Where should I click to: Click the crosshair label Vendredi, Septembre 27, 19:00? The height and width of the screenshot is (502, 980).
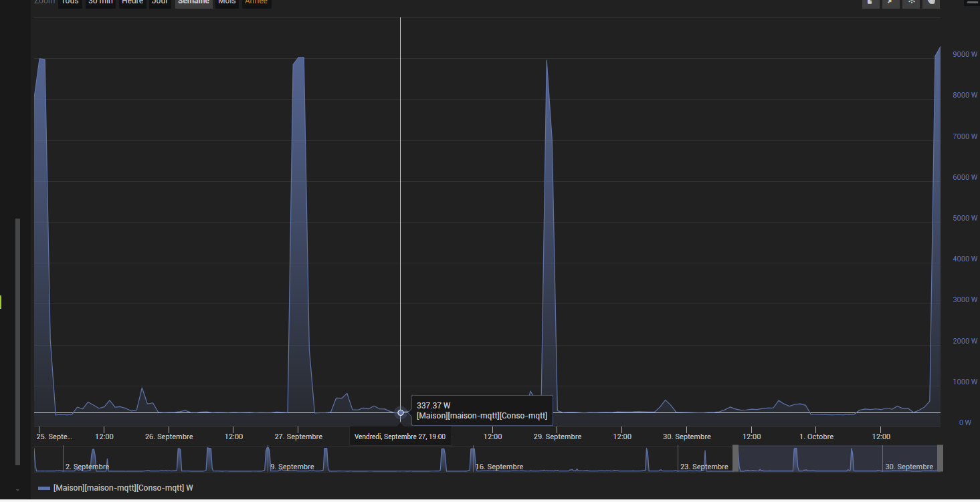click(400, 436)
